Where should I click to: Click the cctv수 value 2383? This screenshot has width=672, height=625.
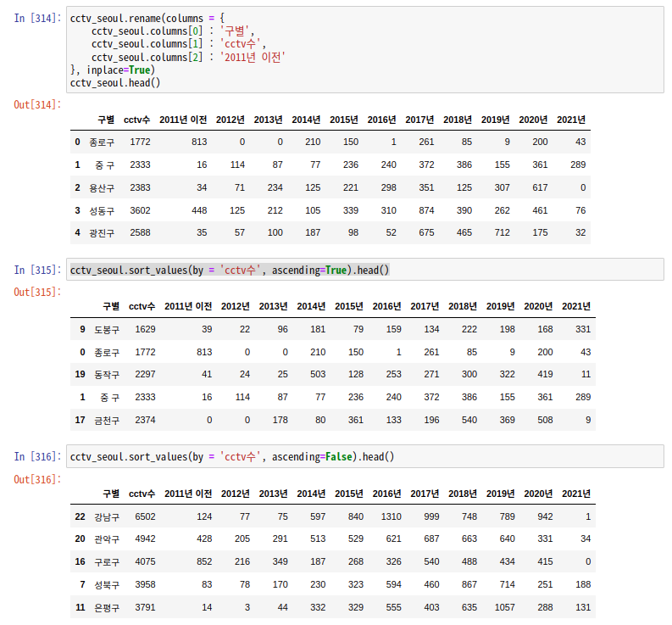(140, 188)
